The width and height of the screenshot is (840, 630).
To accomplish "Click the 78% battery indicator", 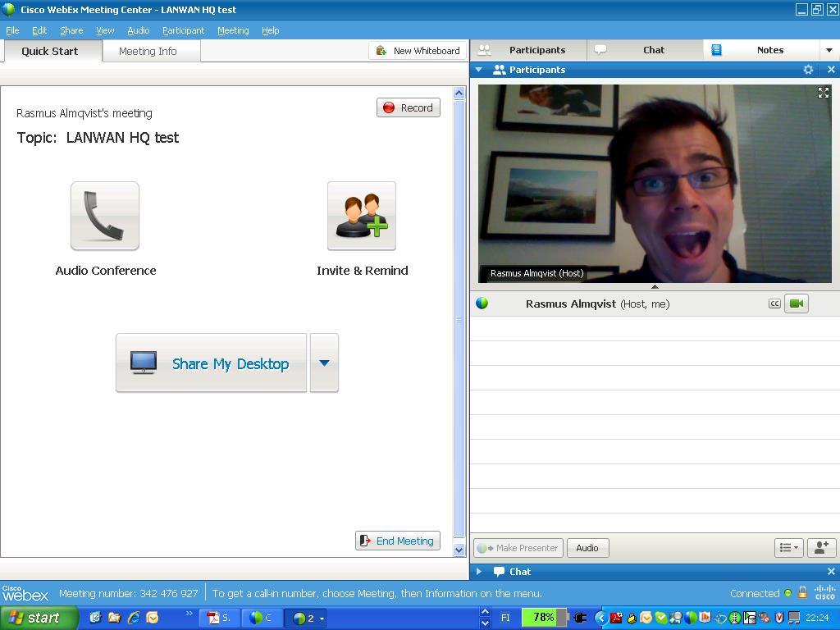I will (x=543, y=617).
